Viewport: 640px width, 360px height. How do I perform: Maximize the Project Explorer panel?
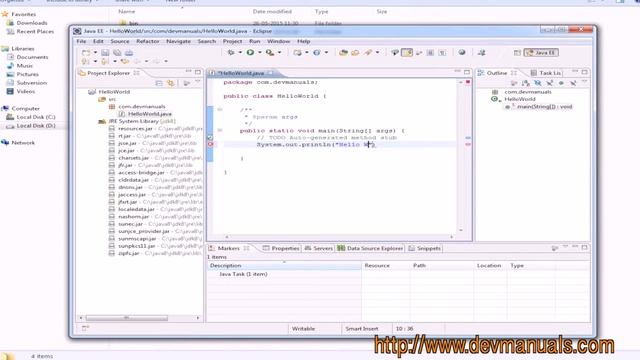[x=198, y=72]
